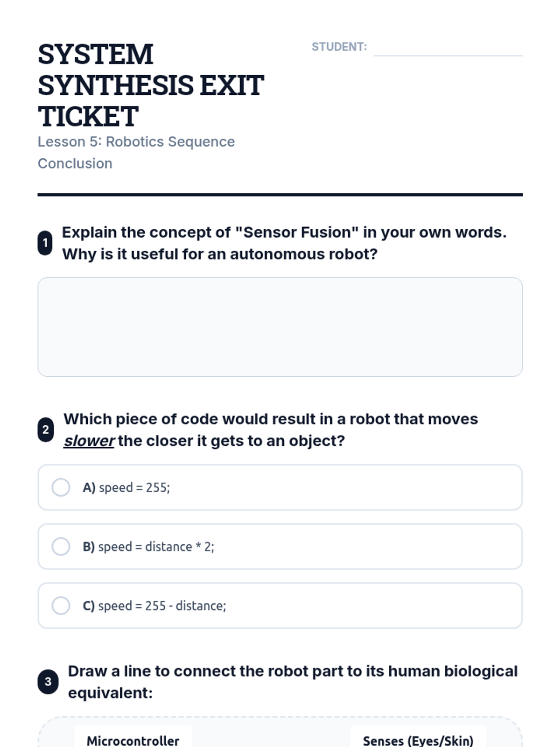Click the "STUDENT:" label

(339, 47)
